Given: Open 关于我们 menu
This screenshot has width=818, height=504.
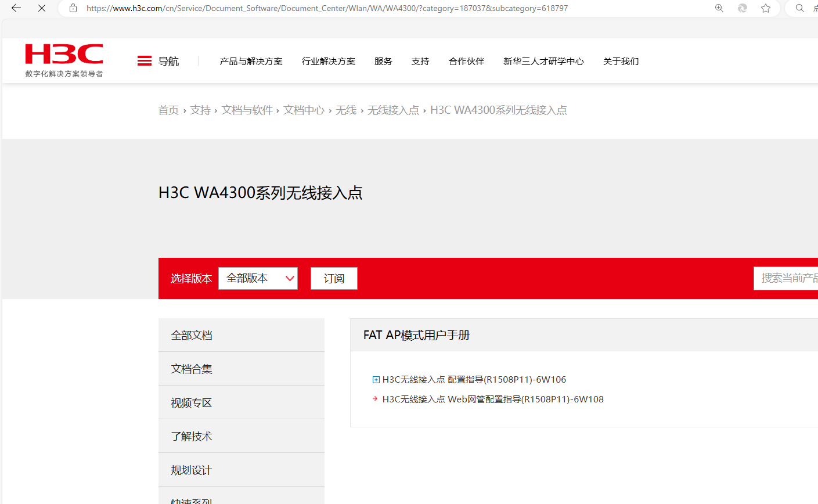Looking at the screenshot, I should pos(621,62).
